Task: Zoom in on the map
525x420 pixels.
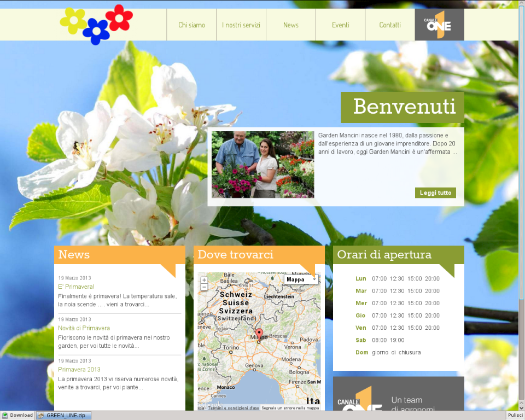Action: (204, 280)
